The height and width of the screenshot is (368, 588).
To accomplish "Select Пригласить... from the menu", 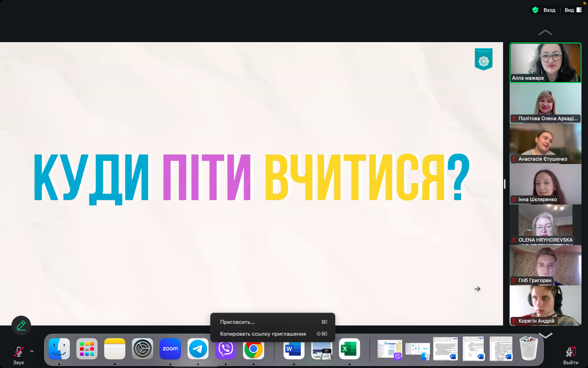I will pyautogui.click(x=237, y=322).
